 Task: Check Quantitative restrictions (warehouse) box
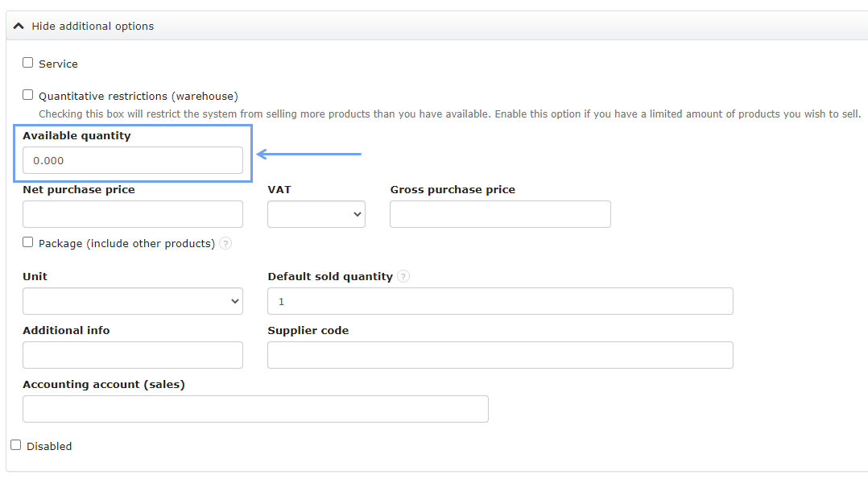click(28, 95)
